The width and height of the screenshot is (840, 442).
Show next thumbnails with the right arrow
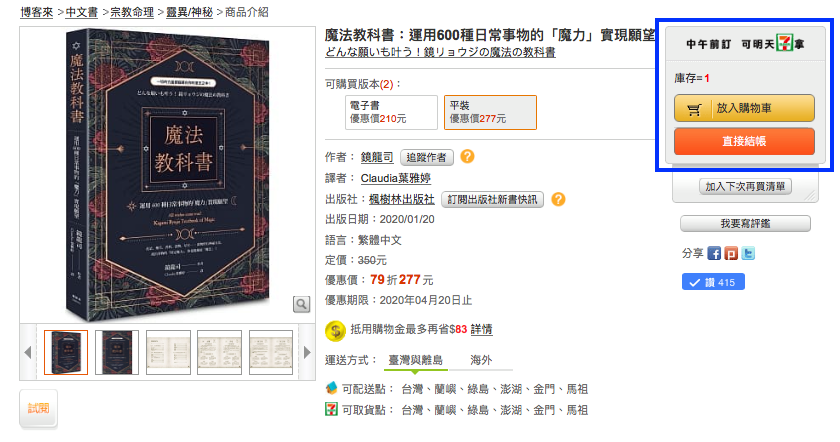(307, 353)
